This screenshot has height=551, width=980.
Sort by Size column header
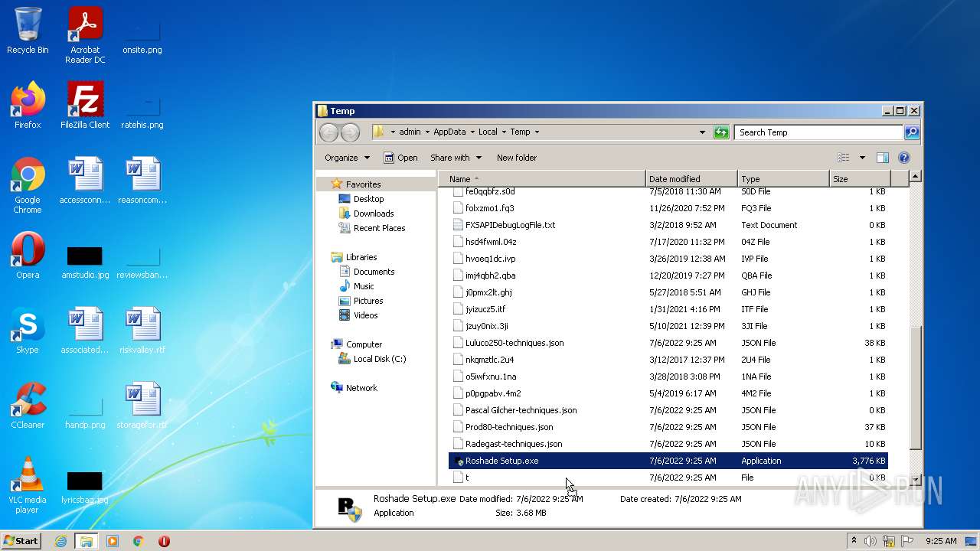tap(861, 179)
